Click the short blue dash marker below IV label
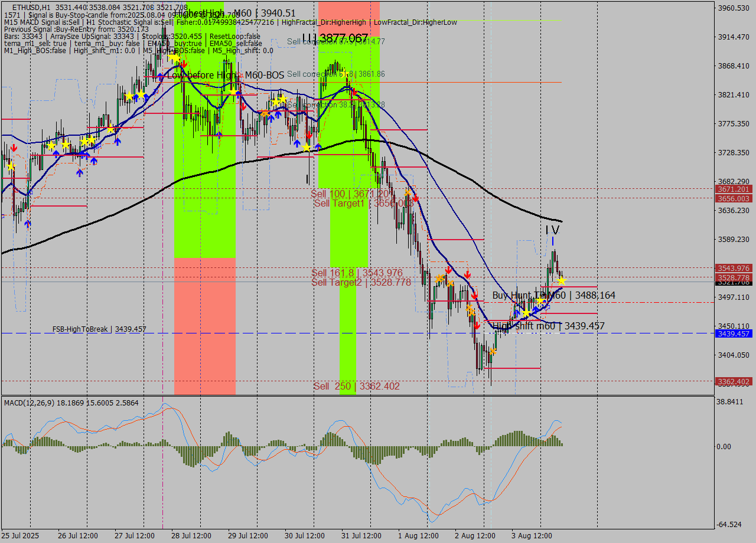 553,241
